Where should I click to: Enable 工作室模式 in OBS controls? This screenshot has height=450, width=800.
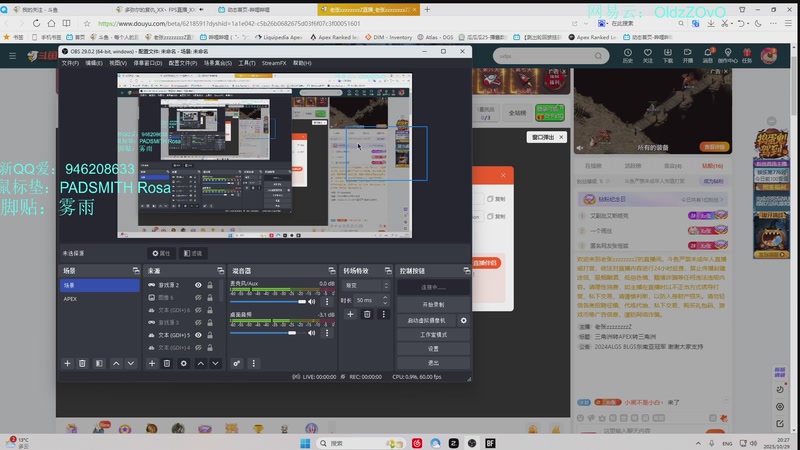(433, 335)
